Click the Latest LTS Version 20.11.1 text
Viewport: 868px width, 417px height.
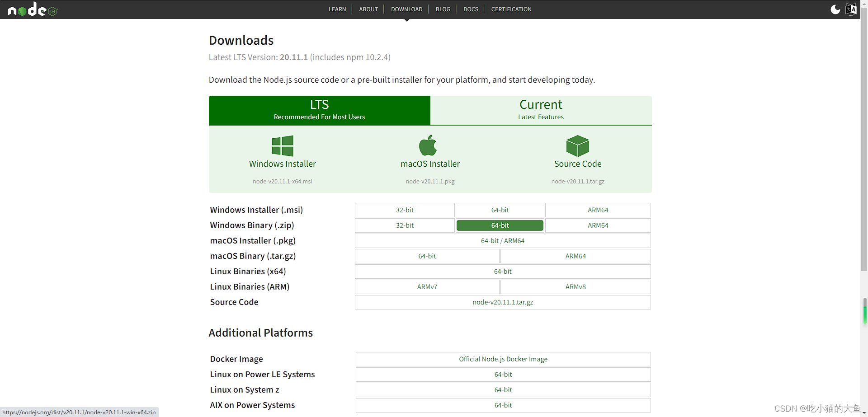coord(300,57)
